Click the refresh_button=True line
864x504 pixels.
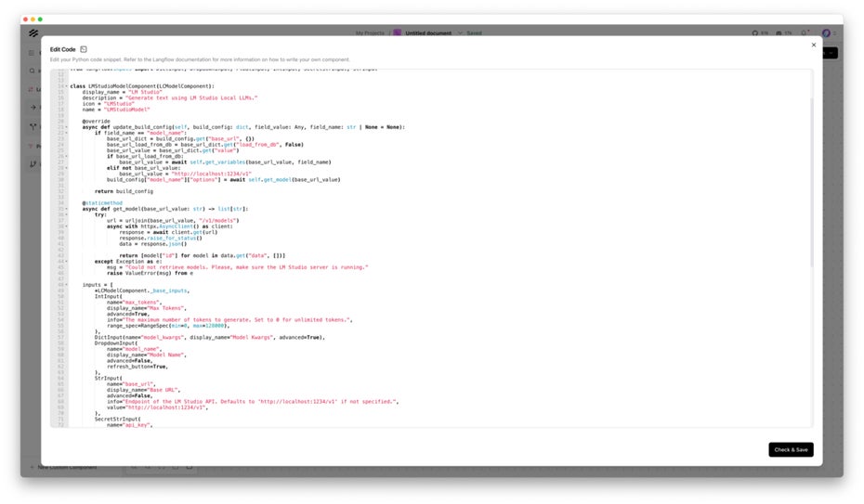click(137, 367)
